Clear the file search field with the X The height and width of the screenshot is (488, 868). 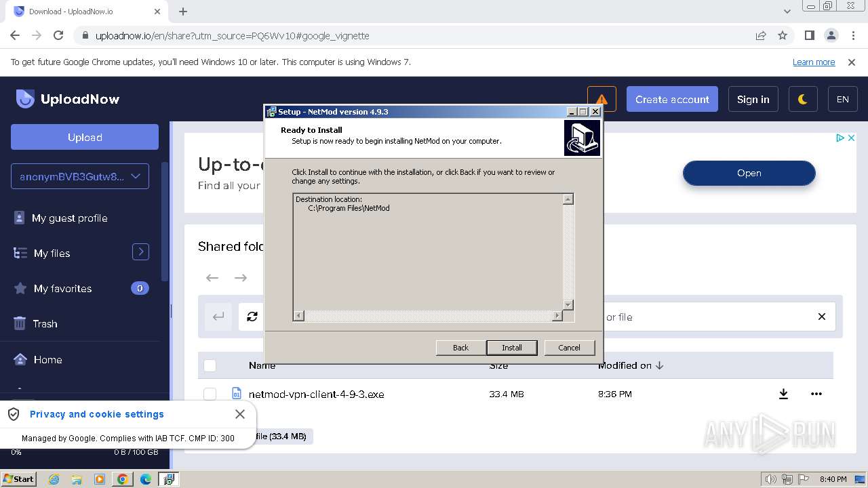coord(821,317)
